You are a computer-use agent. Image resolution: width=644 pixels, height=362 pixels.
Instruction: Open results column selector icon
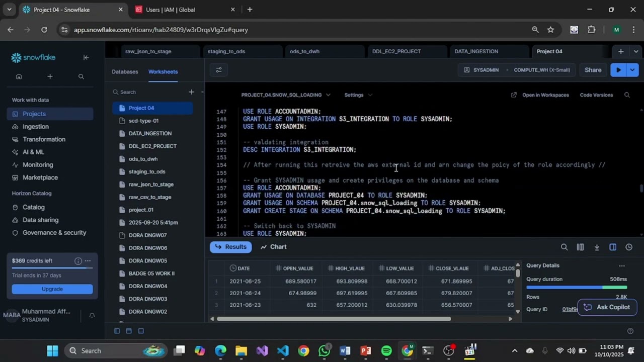tap(580, 247)
